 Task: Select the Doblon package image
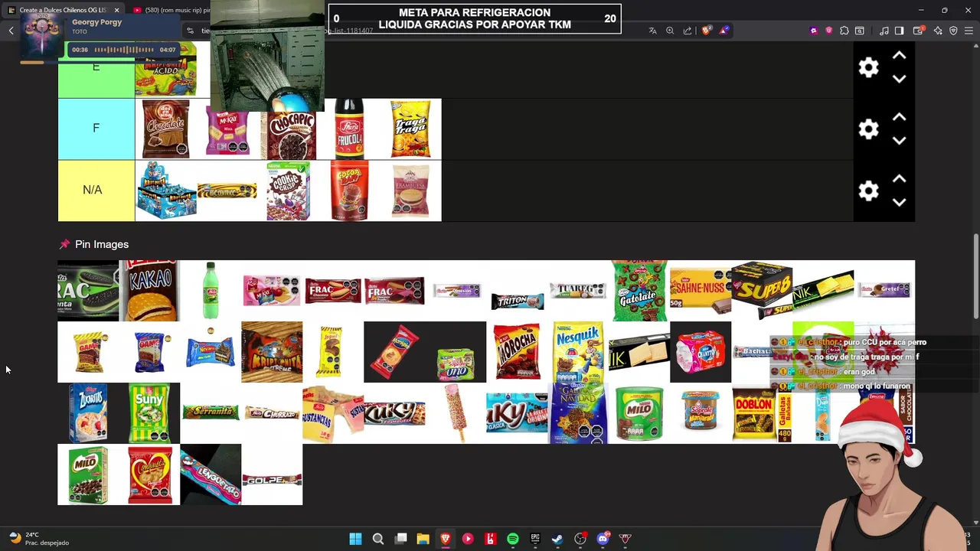(x=756, y=413)
